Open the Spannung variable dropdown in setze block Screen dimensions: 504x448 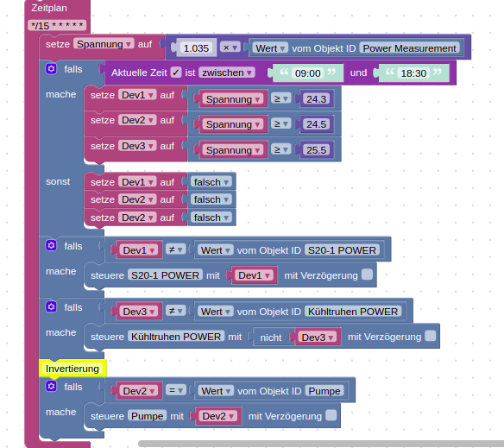104,44
